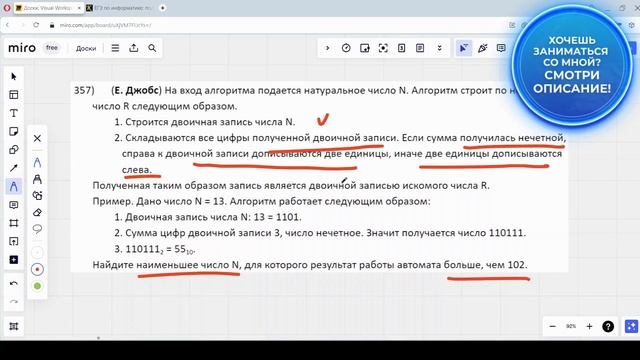Switch to the Miro board browser tab
Screen dimensions: 640x360
pyautogui.click(x=48, y=8)
